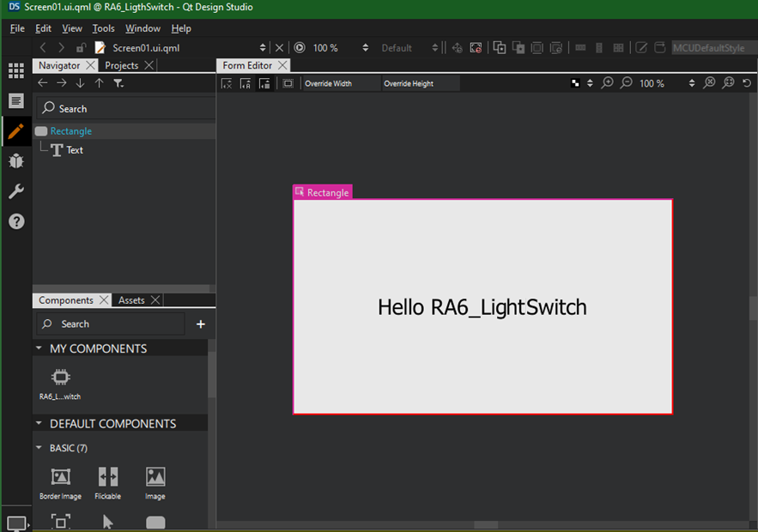The height and width of the screenshot is (532, 758).
Task: Click the Projects mode wrench icon
Action: [15, 191]
